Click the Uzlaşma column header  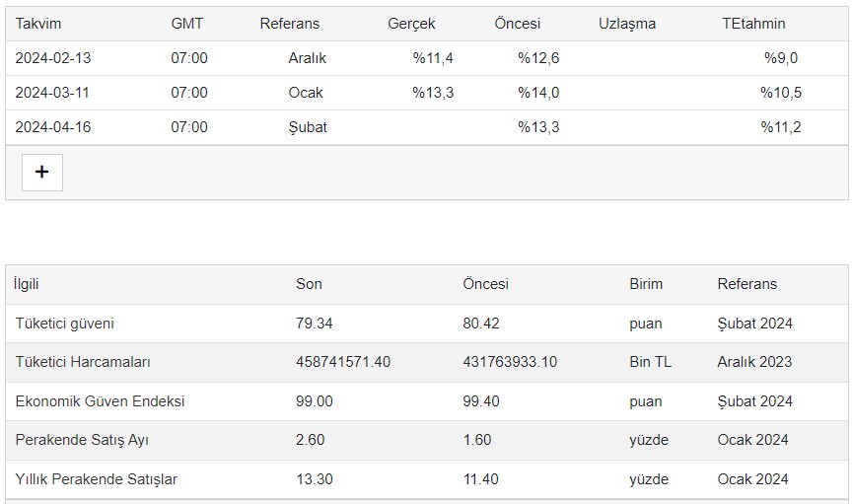[x=627, y=24]
